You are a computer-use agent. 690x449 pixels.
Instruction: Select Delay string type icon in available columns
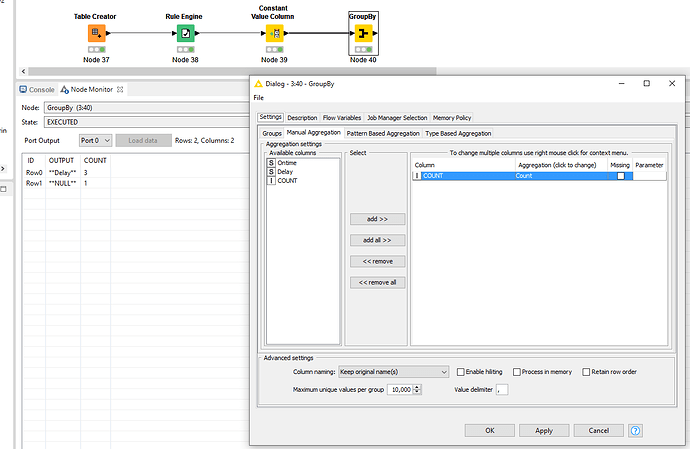coord(272,172)
